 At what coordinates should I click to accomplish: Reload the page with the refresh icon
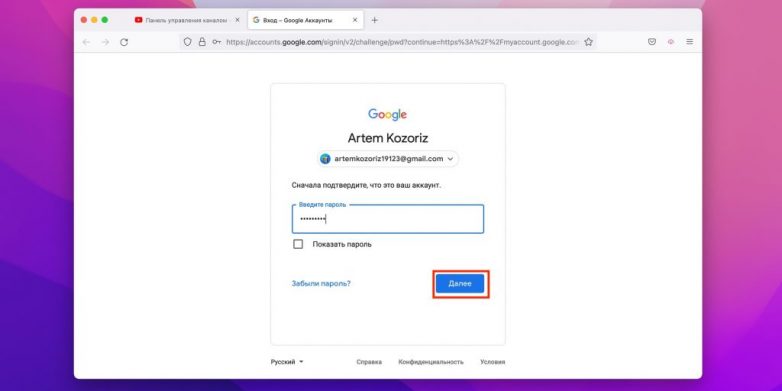pos(124,42)
